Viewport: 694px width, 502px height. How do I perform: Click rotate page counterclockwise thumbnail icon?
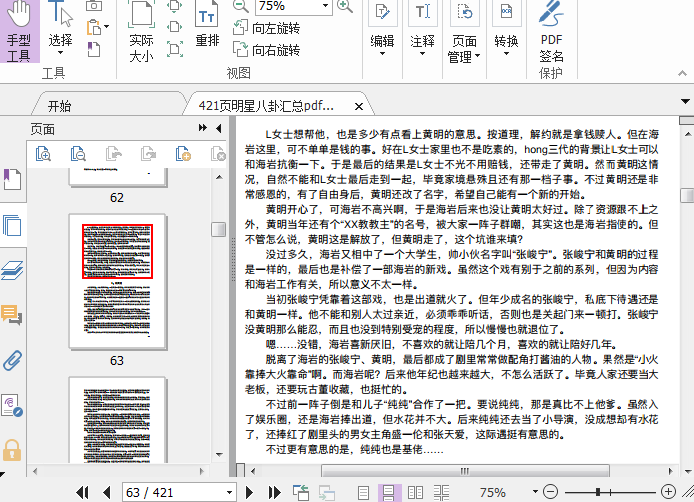(113, 154)
